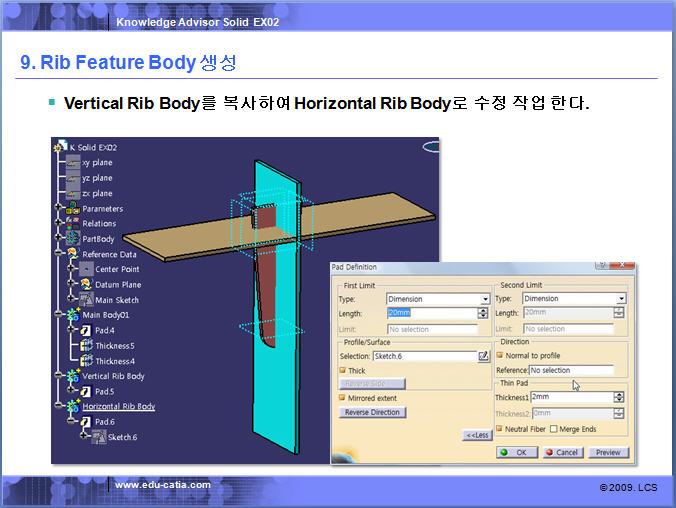676x508 pixels.
Task: Select Vertical Rib Body tree entry
Action: click(x=113, y=376)
